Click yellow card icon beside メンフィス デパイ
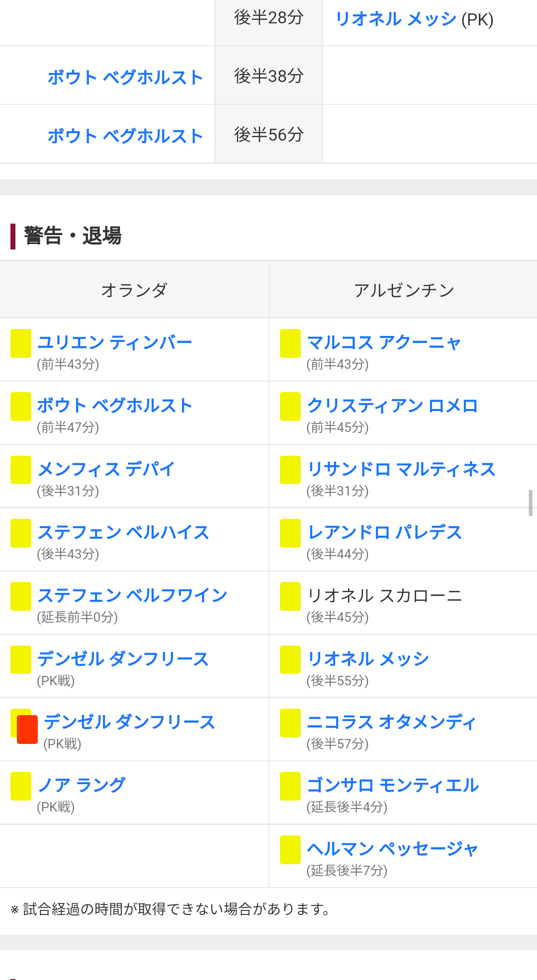 tap(21, 470)
